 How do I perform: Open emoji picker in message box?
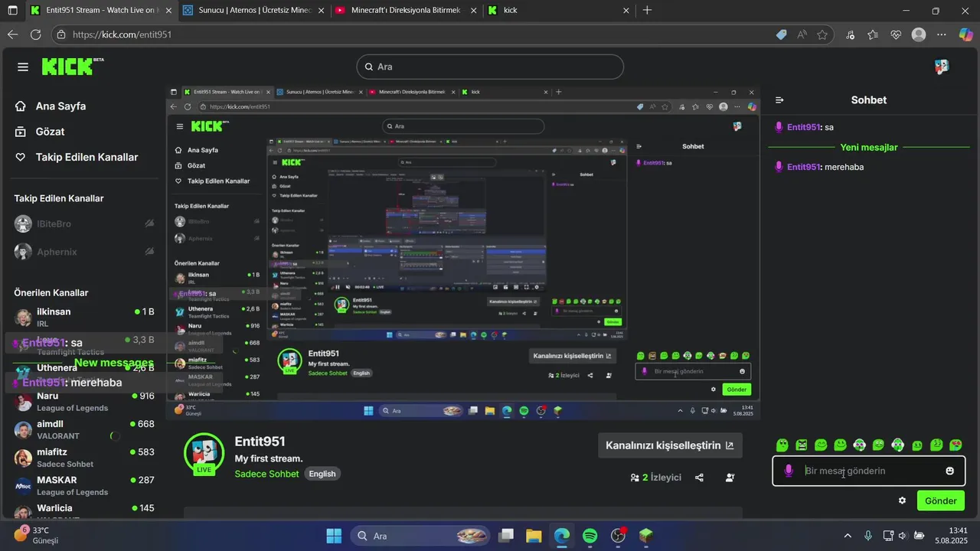coord(950,471)
